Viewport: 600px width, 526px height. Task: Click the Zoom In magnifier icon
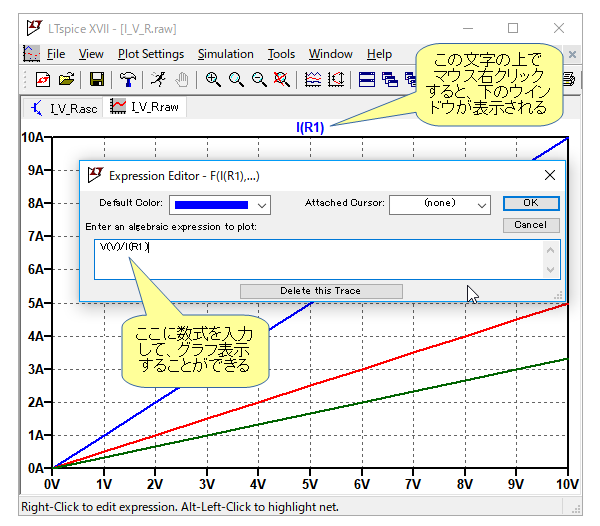tap(214, 79)
